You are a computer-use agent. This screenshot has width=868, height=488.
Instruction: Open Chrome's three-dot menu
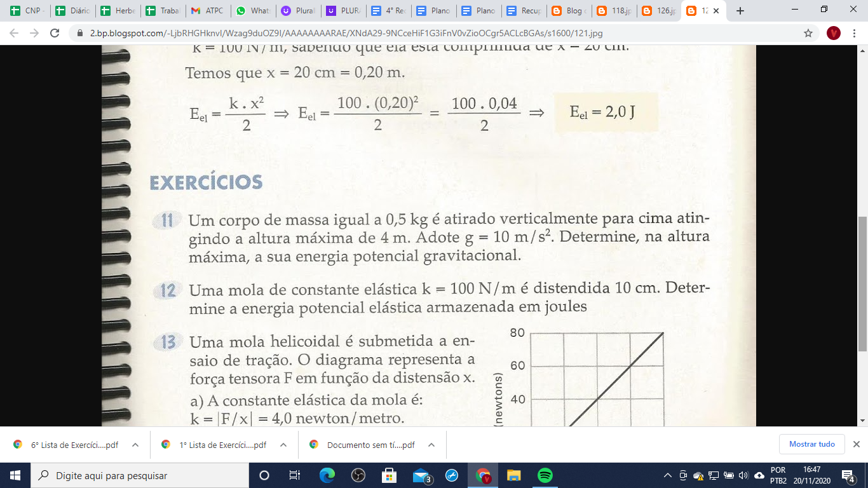(x=855, y=33)
